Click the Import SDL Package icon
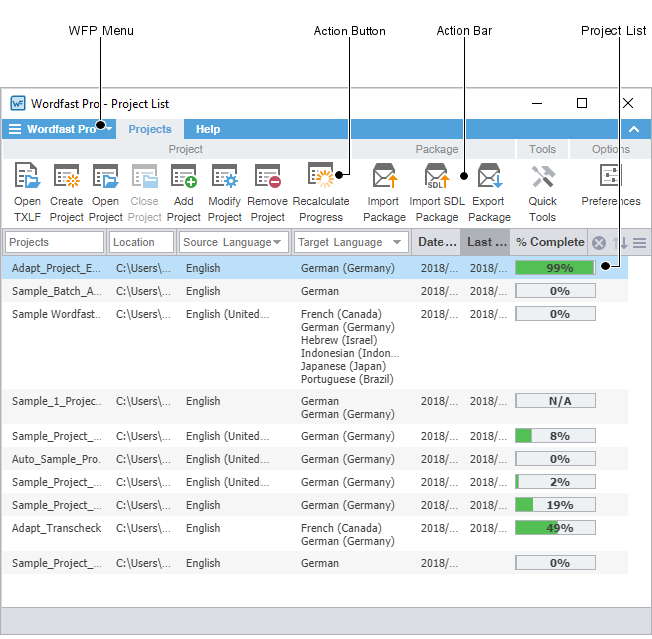Image resolution: width=652 pixels, height=639 pixels. (437, 175)
